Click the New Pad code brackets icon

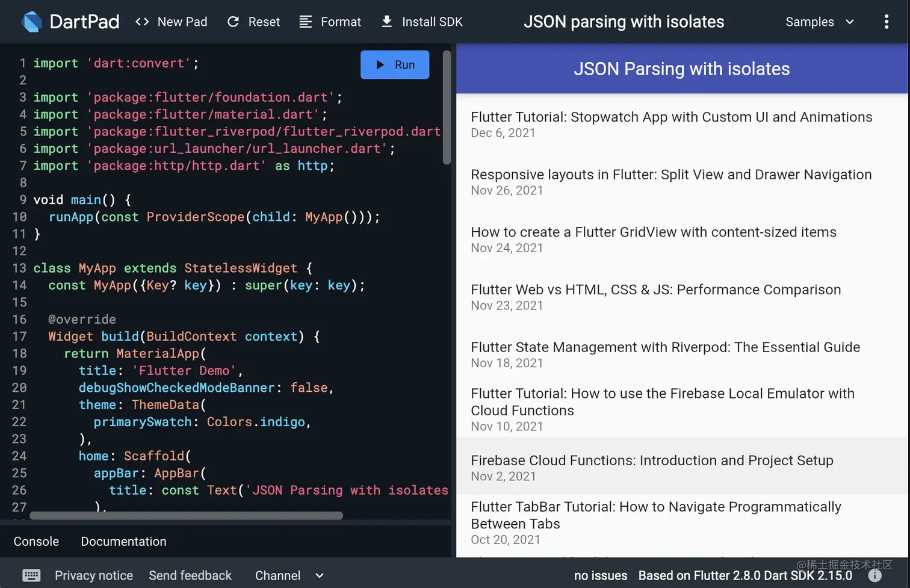[142, 22]
